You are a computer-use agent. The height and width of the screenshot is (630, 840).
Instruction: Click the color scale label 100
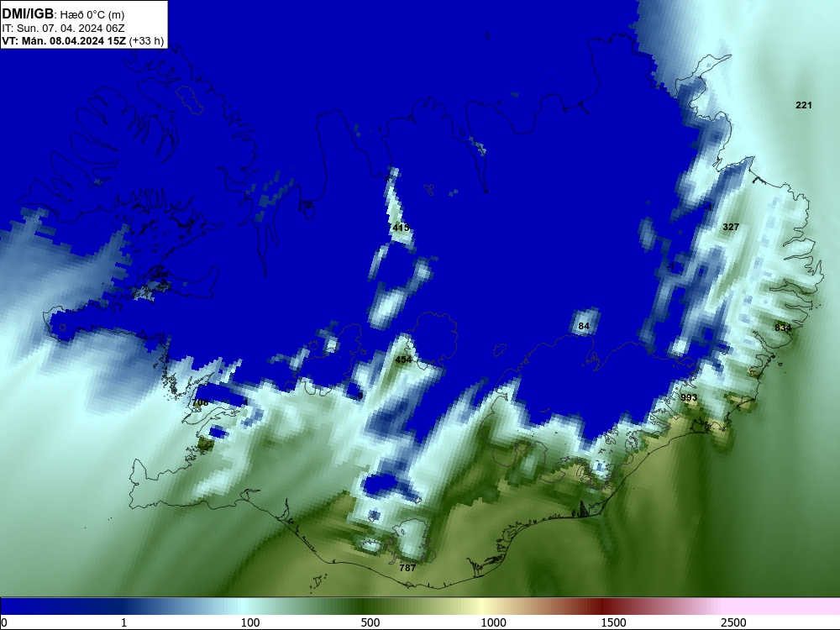click(250, 622)
